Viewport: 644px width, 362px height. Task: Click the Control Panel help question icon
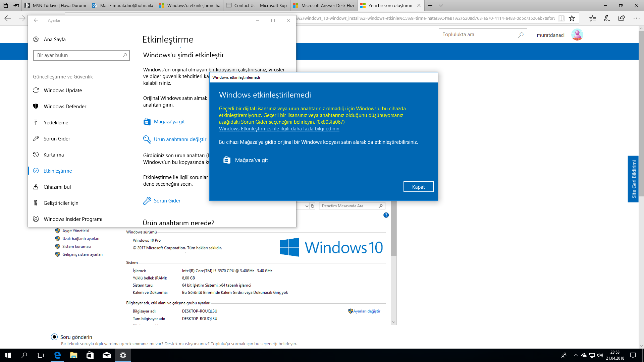pyautogui.click(x=386, y=215)
